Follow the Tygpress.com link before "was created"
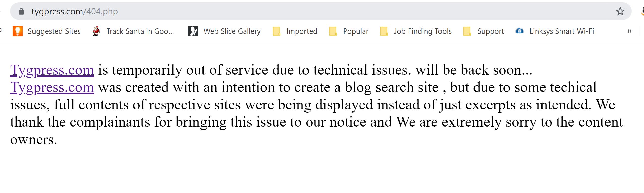The height and width of the screenshot is (193, 644). coord(52,87)
